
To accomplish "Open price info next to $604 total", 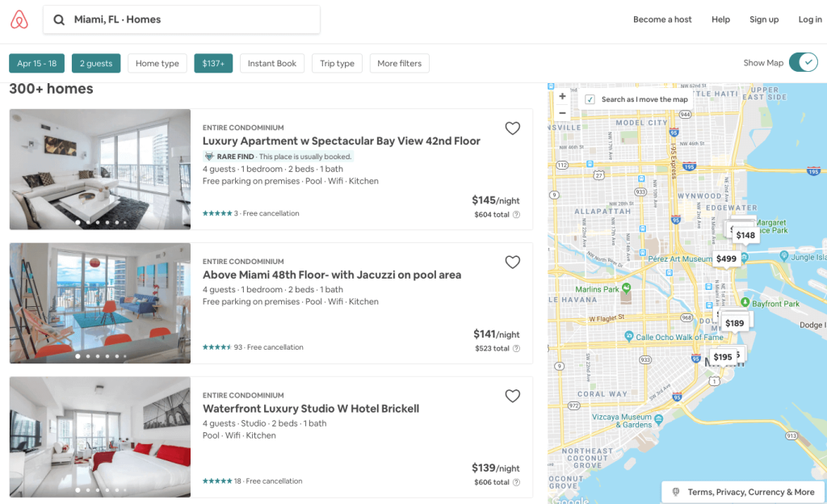I will coord(516,215).
